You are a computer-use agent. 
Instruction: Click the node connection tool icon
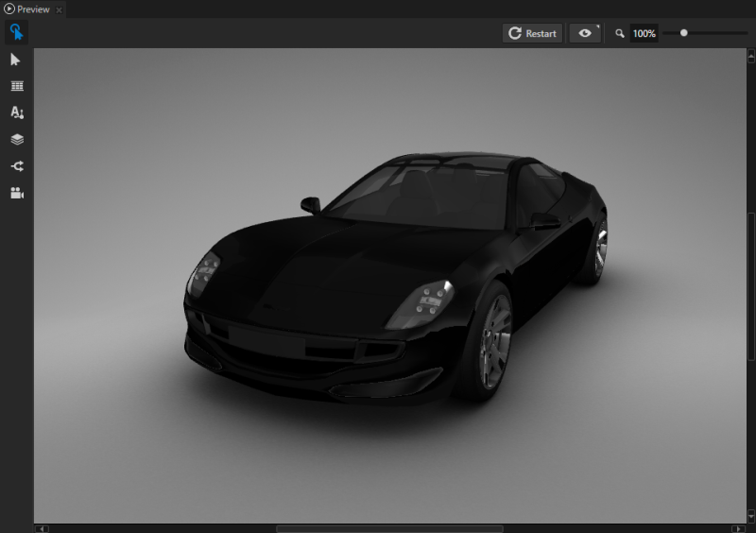(16, 166)
